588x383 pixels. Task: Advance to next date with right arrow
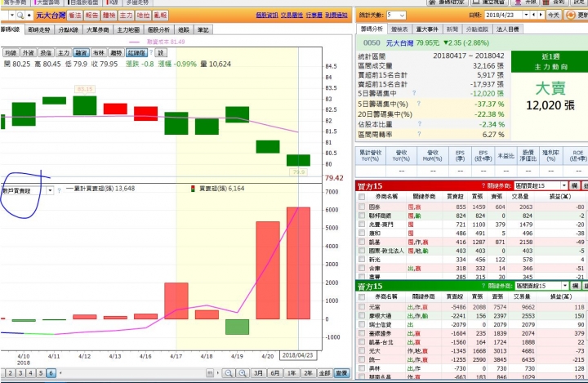(x=541, y=15)
